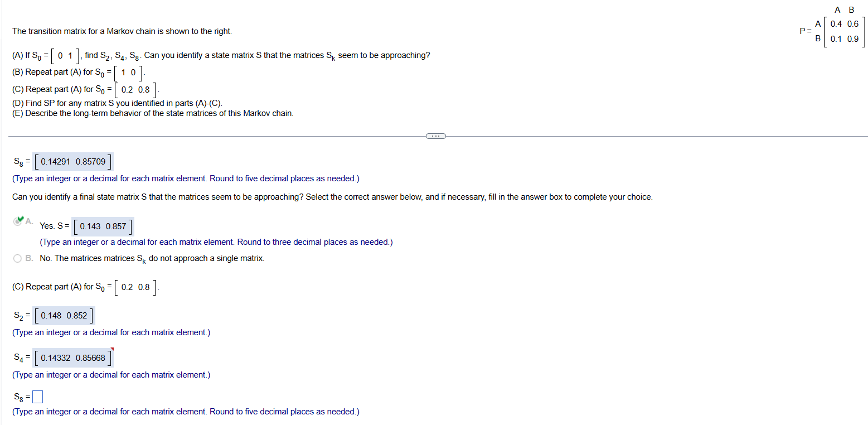Click the green checkmark on option A
Screen dimensions: 868x425
[x=21, y=219]
